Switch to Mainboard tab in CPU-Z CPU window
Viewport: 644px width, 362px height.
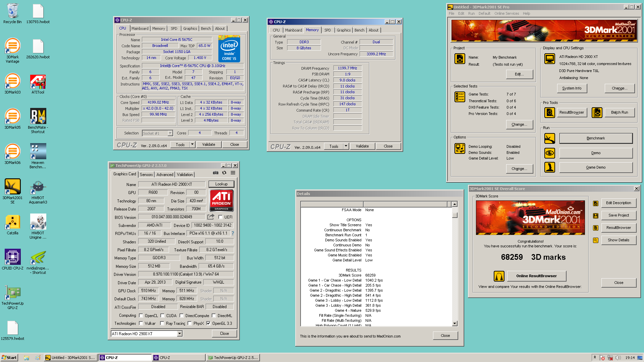140,28
